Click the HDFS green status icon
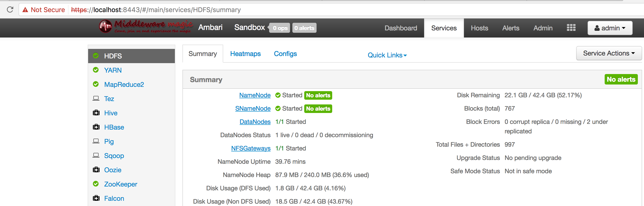The image size is (644, 206). click(x=96, y=56)
